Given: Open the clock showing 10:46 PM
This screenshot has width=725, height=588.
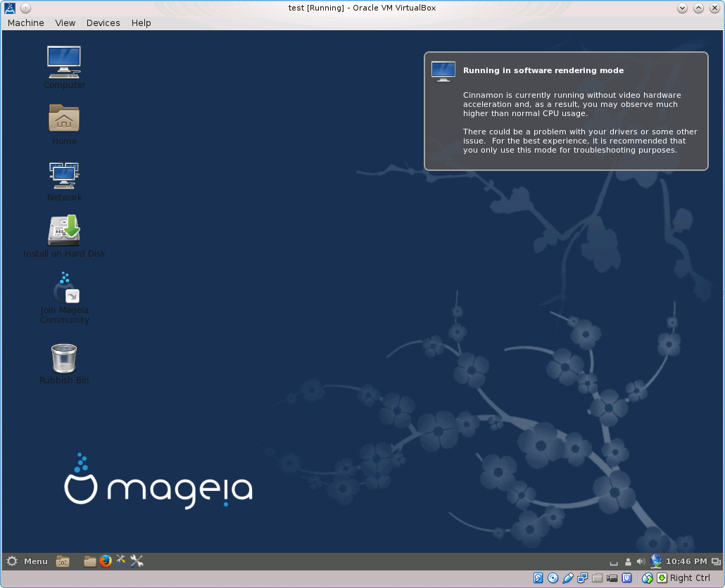Looking at the screenshot, I should [x=686, y=561].
